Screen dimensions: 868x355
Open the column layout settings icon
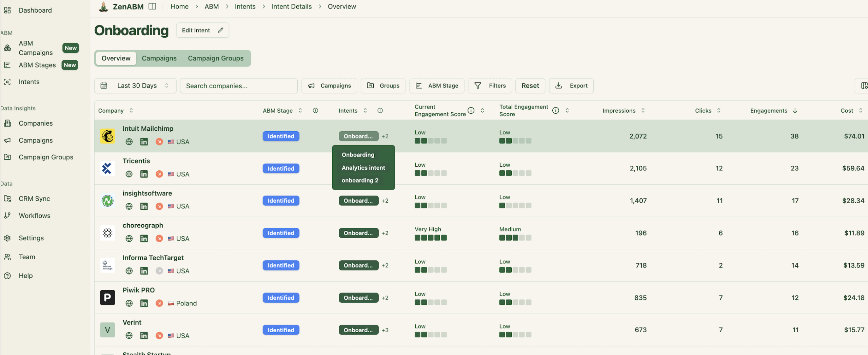(864, 86)
